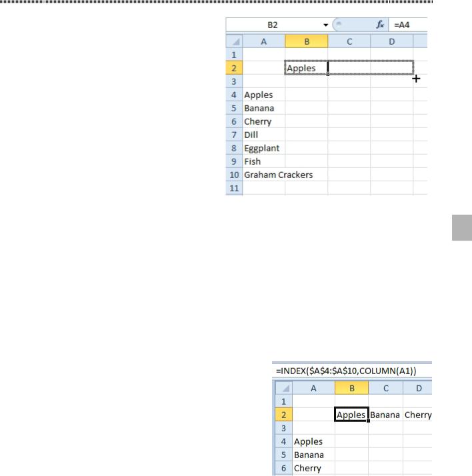Click cell A5 'Banana' in the INDEX sheet
Viewport: 472px width, 476px height.
(x=313, y=455)
